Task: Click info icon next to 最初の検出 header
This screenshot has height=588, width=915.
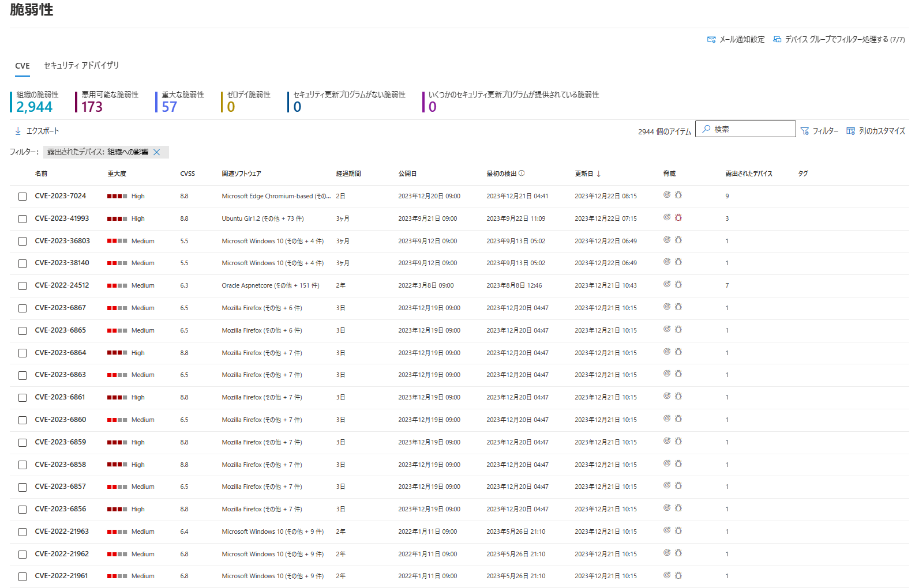Action: [x=522, y=173]
